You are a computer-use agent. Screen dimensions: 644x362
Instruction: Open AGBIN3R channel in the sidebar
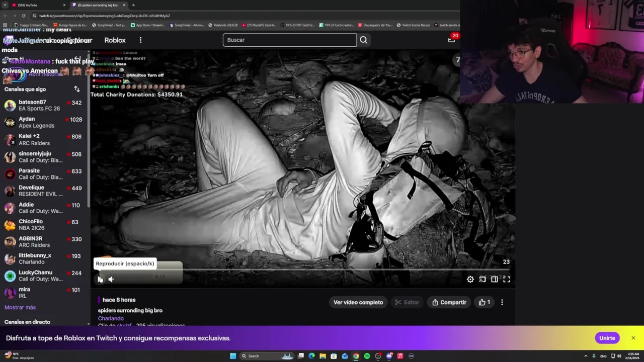click(44, 242)
